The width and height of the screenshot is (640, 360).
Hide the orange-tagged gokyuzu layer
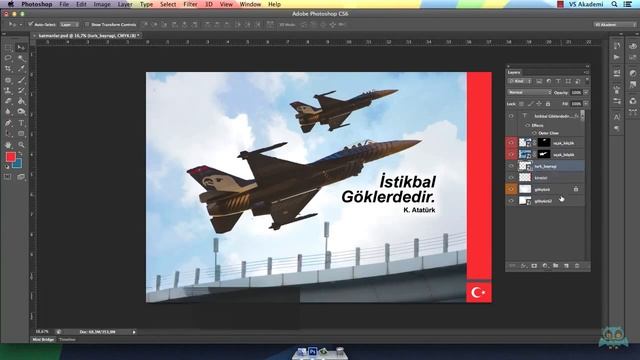tap(511, 189)
